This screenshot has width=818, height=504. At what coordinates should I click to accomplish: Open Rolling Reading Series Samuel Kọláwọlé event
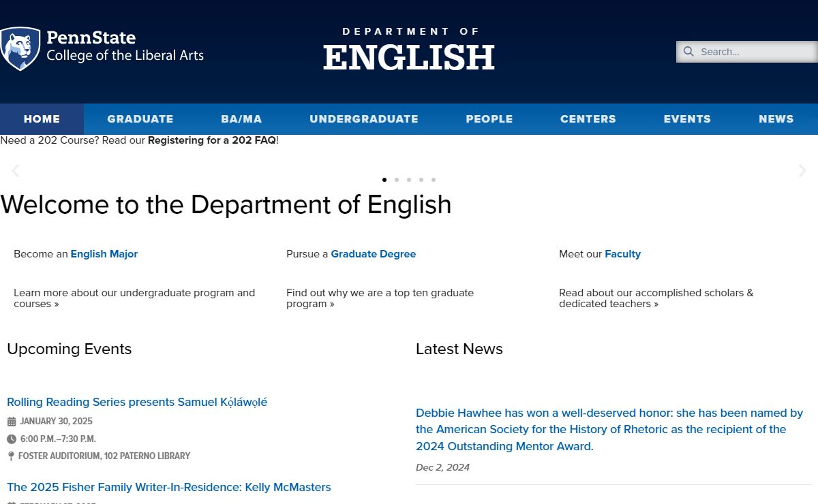click(x=137, y=403)
